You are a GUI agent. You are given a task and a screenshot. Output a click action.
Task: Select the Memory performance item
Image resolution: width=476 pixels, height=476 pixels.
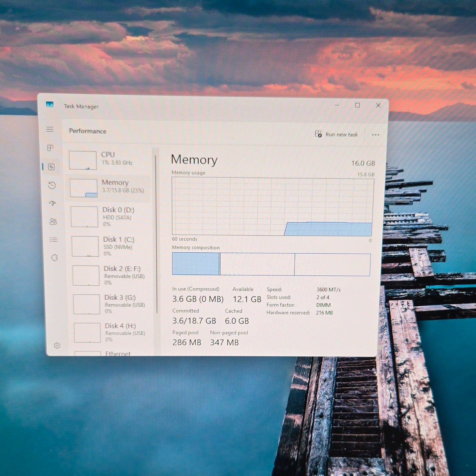[x=108, y=188]
